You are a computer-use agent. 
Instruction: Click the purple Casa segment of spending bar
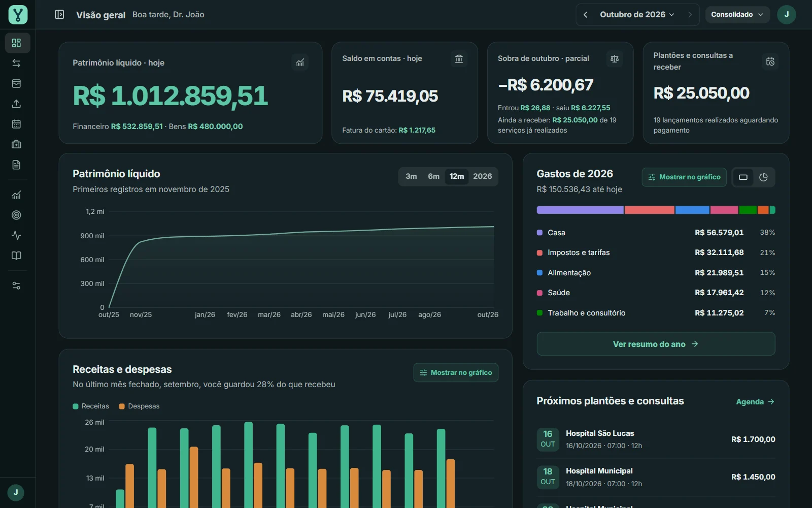pos(580,210)
